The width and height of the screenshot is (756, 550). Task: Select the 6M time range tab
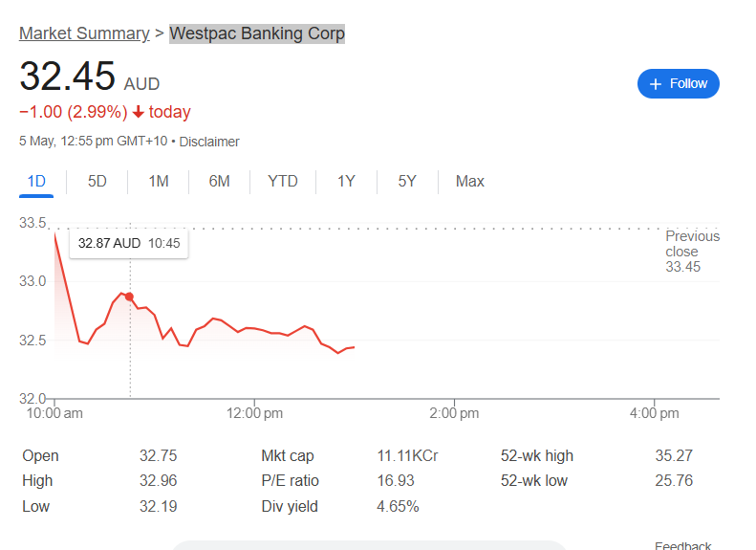click(x=219, y=181)
